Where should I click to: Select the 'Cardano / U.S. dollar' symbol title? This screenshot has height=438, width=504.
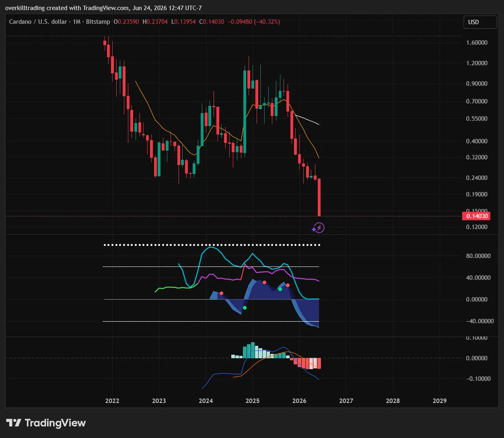tap(38, 21)
